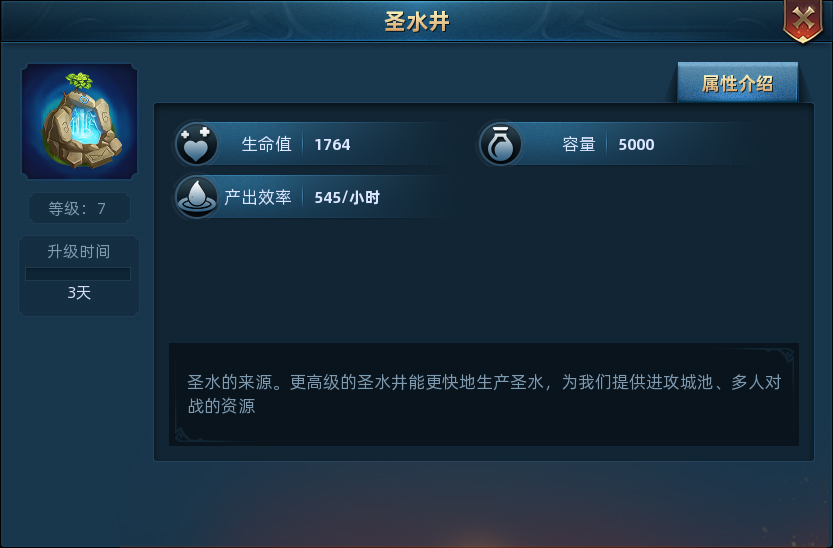Click the potion flask 容量 icon

(x=500, y=144)
